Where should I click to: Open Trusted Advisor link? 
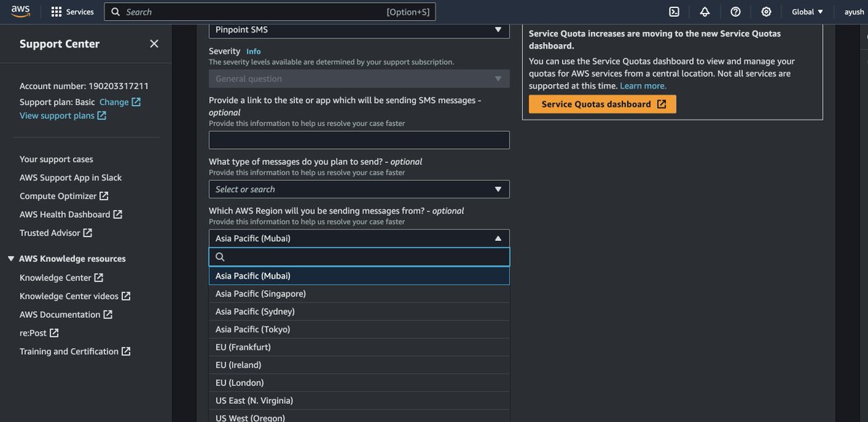point(56,233)
